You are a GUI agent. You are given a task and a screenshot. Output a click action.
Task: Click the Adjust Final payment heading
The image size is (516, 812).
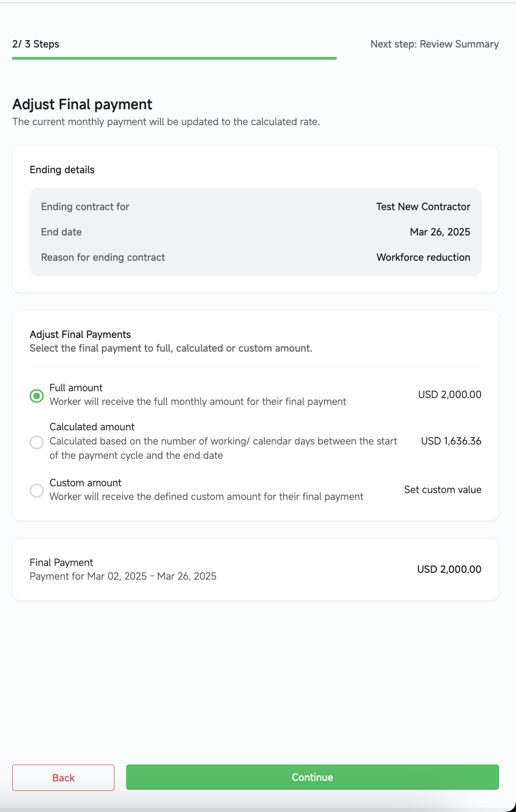tap(82, 104)
